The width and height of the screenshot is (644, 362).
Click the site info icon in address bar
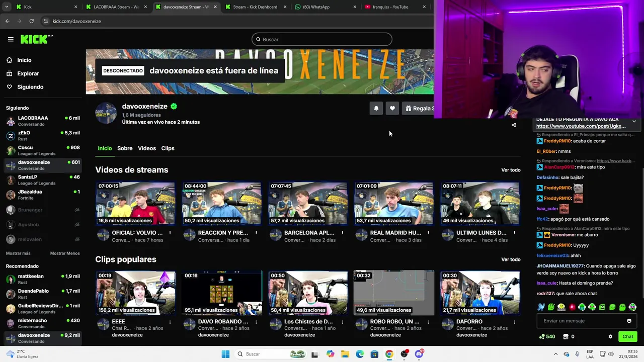coord(46,21)
